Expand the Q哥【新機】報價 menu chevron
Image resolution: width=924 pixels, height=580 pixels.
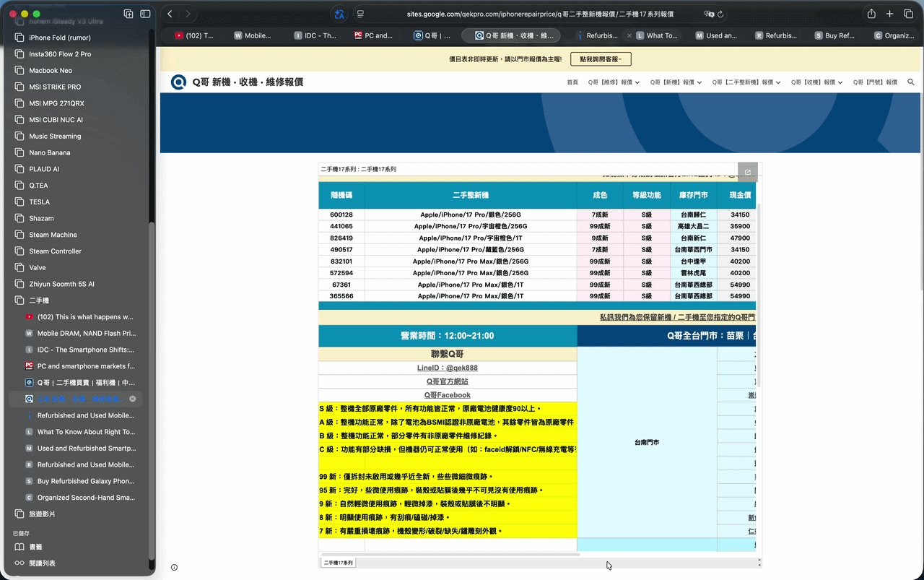tap(699, 82)
